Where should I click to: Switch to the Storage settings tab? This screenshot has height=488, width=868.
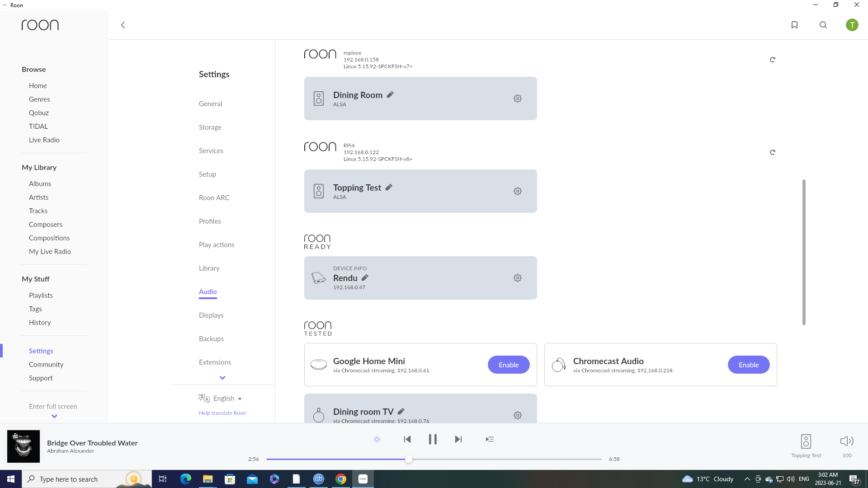[x=210, y=127]
